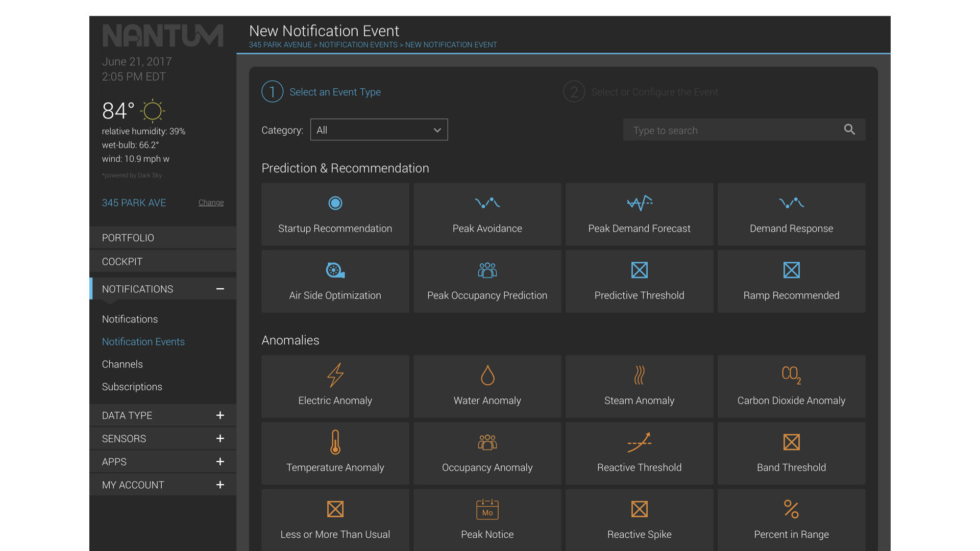Click the Select an Event Type step label
The height and width of the screenshot is (551, 980).
click(335, 92)
